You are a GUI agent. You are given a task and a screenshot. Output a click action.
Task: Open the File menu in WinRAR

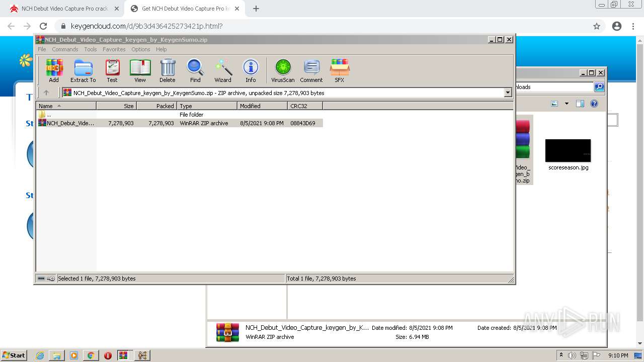[42, 49]
